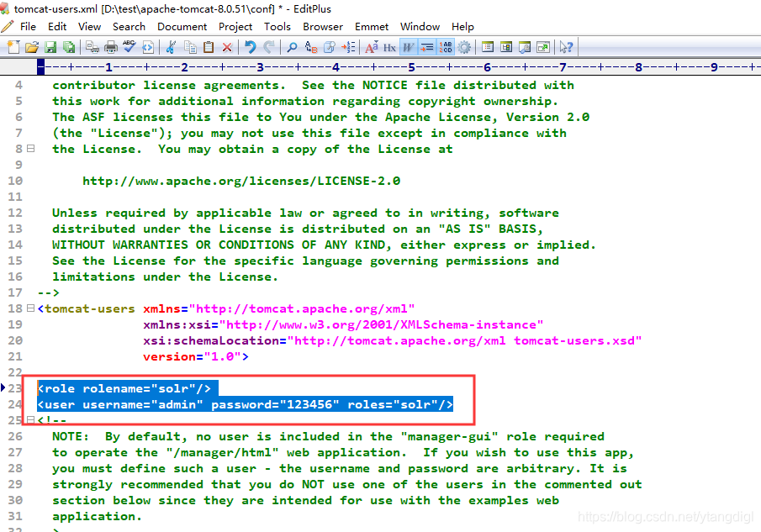Collapse the fold marker at line 8
The image size is (761, 532).
point(30,149)
